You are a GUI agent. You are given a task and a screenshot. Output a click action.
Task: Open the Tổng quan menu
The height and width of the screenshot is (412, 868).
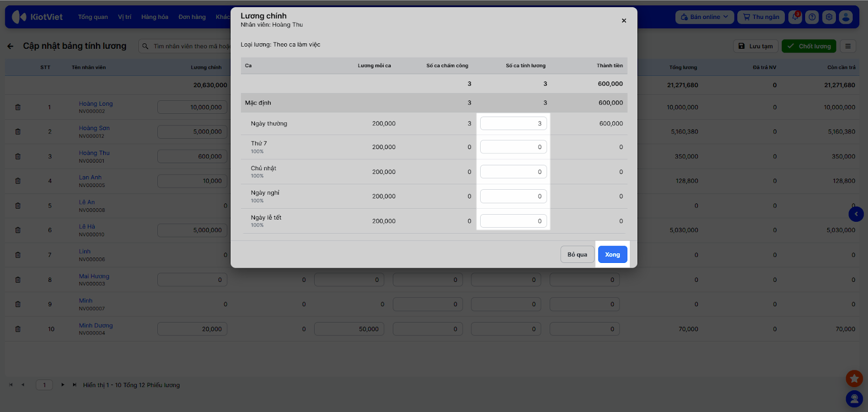click(93, 17)
